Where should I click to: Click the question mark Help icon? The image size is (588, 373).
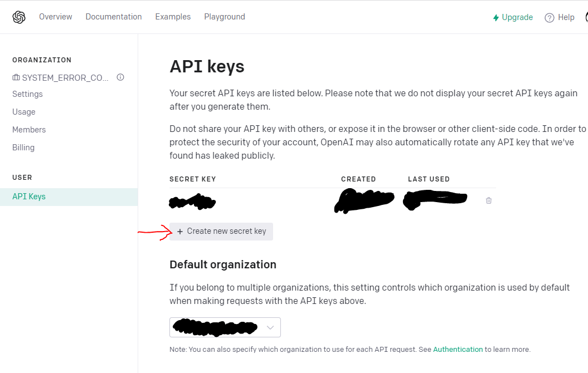[x=550, y=18]
